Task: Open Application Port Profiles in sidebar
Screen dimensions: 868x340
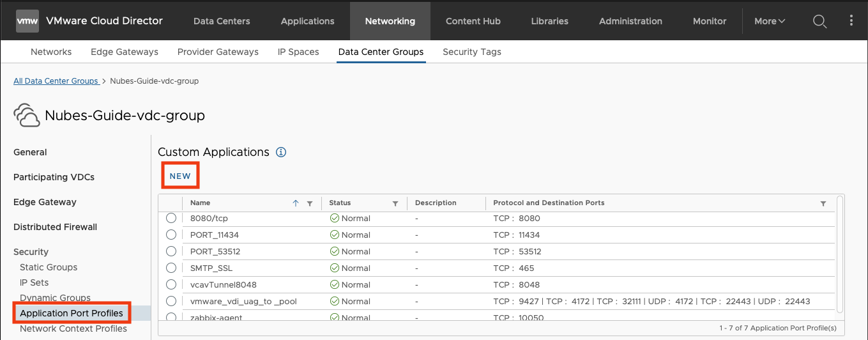Action: click(x=72, y=313)
